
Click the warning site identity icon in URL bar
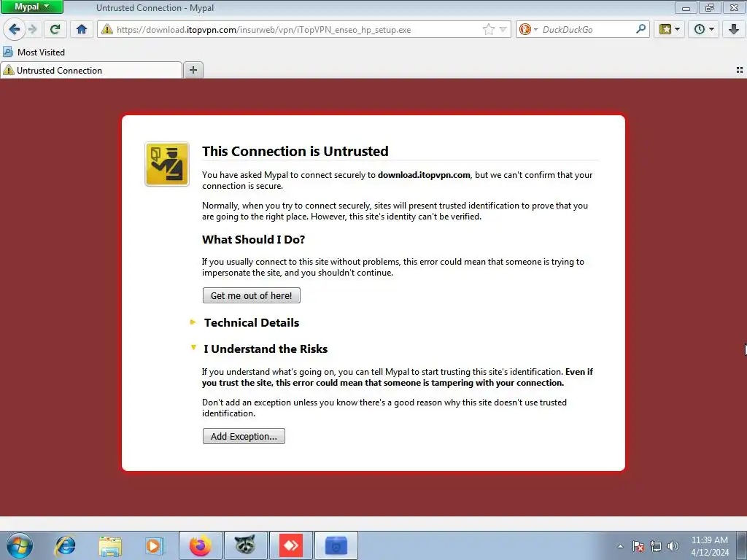pyautogui.click(x=107, y=29)
